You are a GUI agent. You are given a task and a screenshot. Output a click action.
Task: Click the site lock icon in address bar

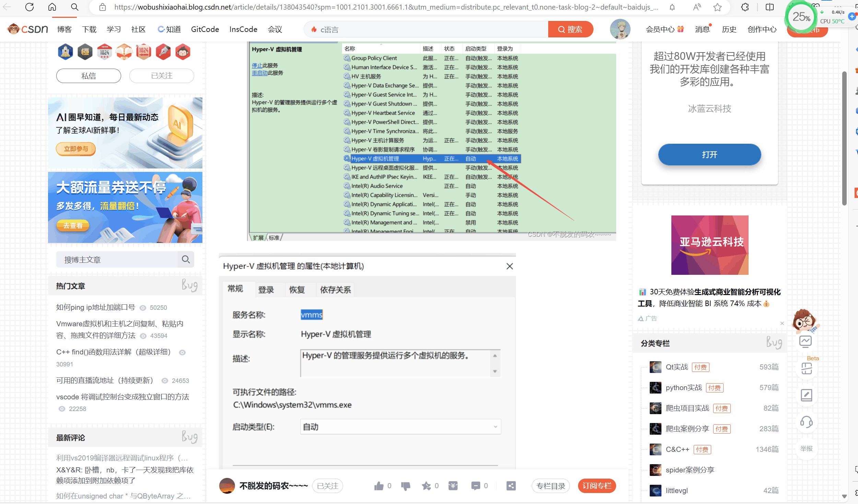tap(102, 7)
